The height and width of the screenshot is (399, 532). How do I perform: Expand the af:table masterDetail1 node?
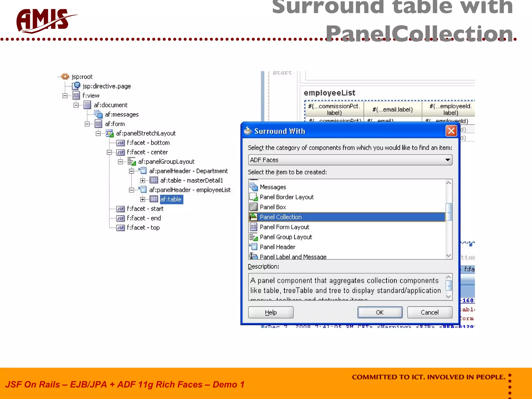pyautogui.click(x=143, y=180)
